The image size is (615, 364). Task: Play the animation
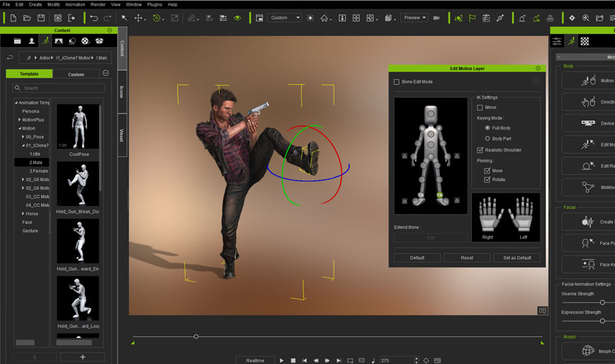tap(281, 360)
